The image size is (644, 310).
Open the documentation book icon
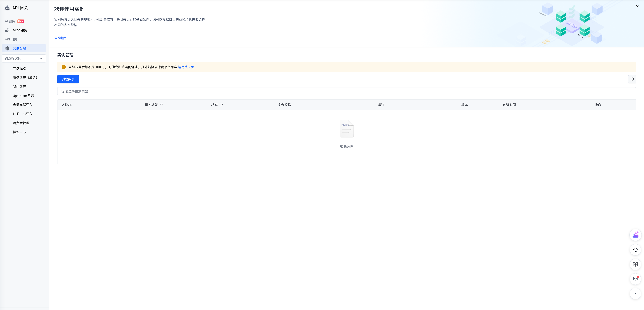pyautogui.click(x=635, y=264)
